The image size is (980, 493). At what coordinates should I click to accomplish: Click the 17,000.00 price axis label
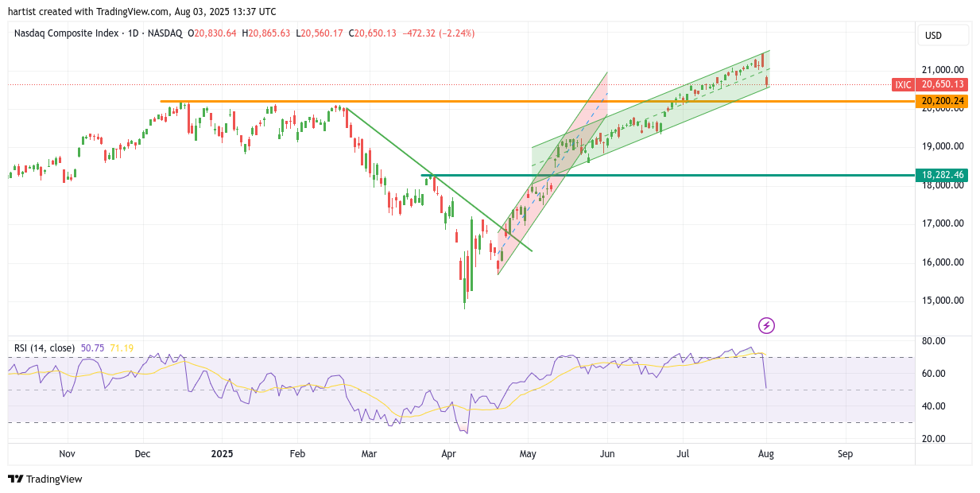coord(943,223)
